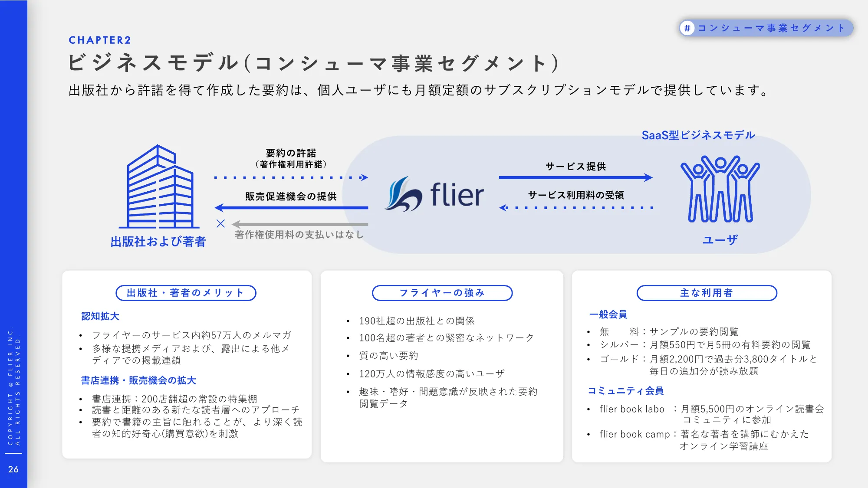Image resolution: width=868 pixels, height=488 pixels.
Task: Click the SaaS型ビジネスモデル label
Action: point(698,135)
